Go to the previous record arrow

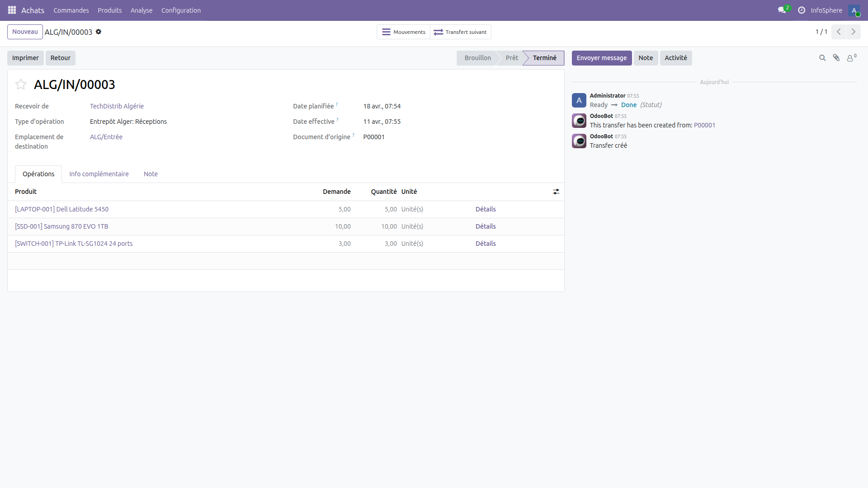tap(839, 32)
